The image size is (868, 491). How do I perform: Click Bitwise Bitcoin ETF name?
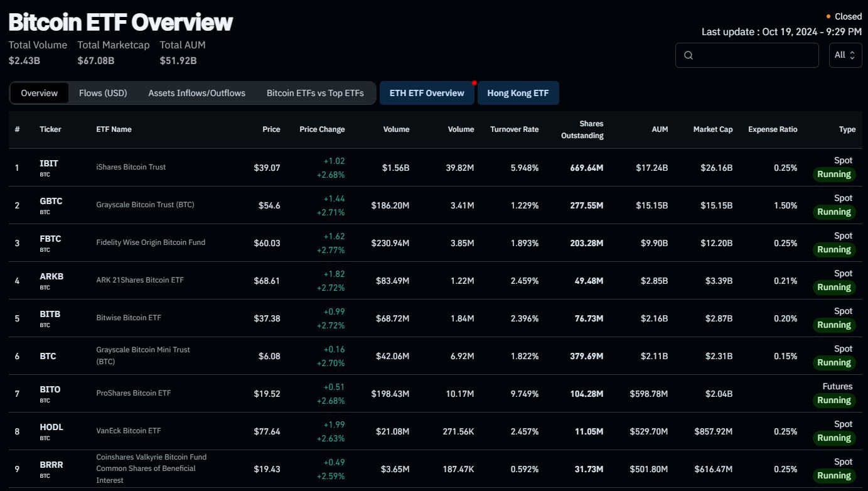(129, 318)
